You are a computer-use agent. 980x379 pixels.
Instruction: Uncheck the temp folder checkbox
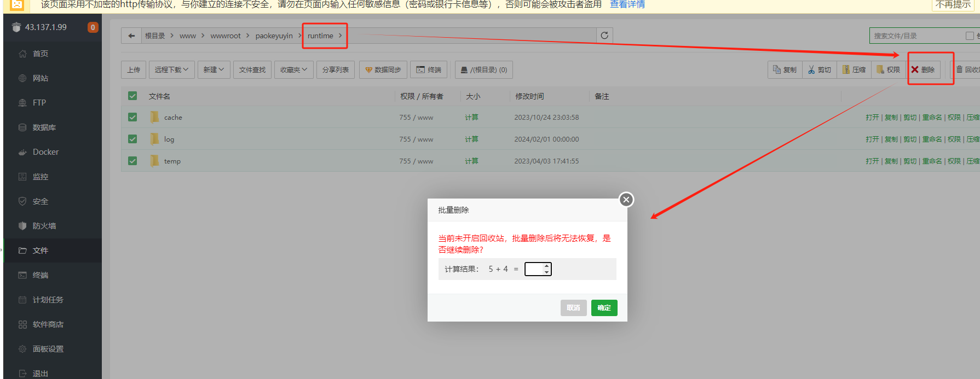[x=132, y=161]
